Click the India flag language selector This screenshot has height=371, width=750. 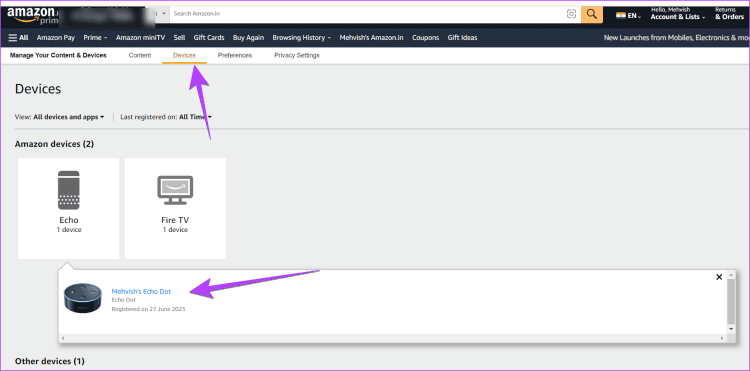[629, 16]
